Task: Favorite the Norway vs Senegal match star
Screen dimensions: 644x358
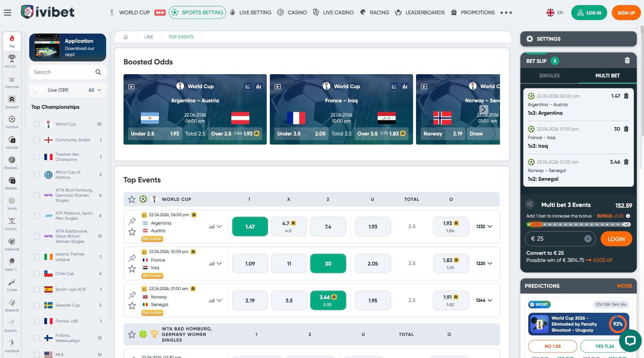Action: click(132, 306)
